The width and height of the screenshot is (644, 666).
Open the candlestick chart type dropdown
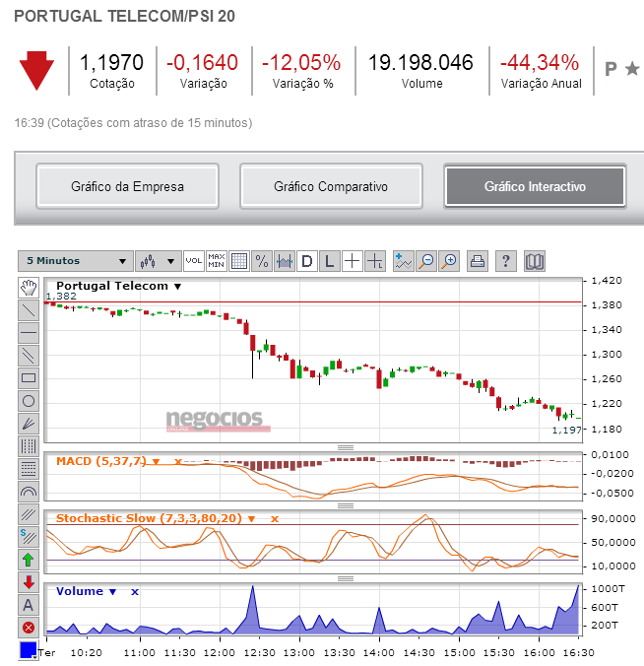159,261
